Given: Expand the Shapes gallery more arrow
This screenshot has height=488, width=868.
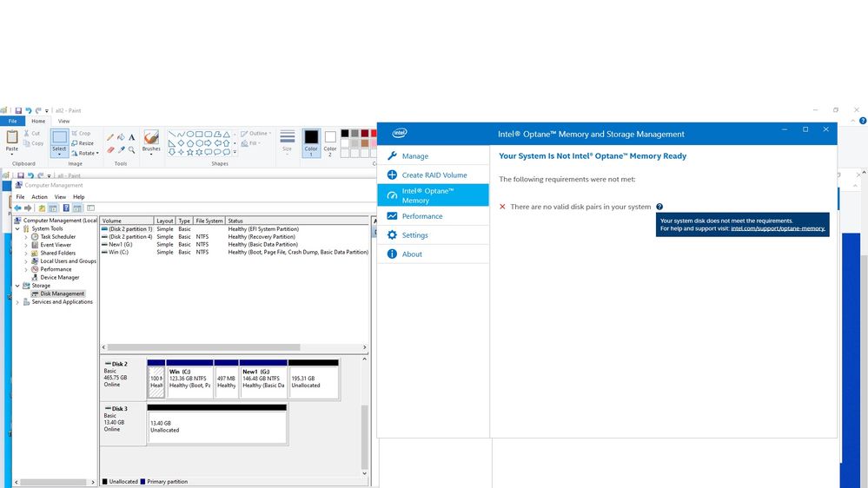Looking at the screenshot, I should point(235,152).
